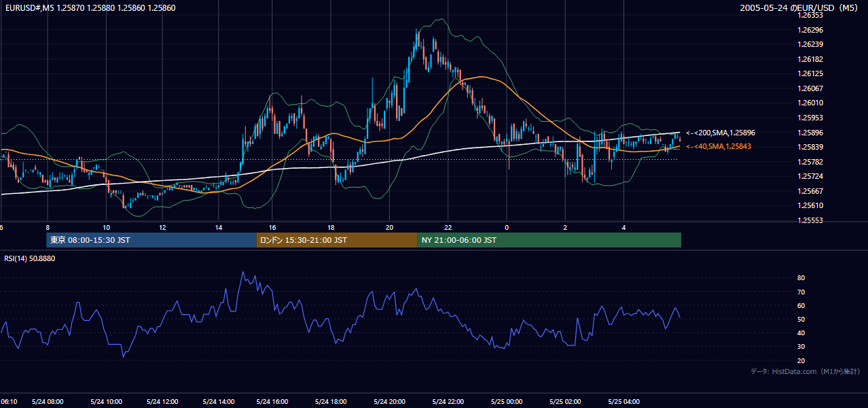
Task: Click hour marker 8 under price chart
Action: [x=47, y=227]
